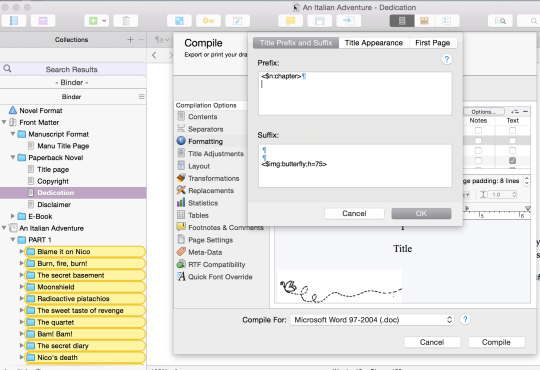Screen dimensions: 540x370
Task: Select the Search Results collection tab
Action: (x=73, y=69)
